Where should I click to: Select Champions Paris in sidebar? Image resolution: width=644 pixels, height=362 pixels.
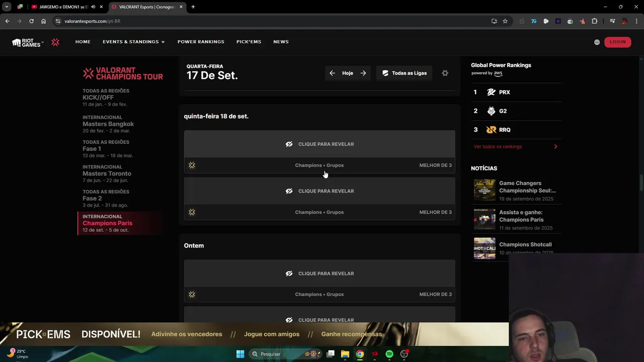tap(121, 223)
